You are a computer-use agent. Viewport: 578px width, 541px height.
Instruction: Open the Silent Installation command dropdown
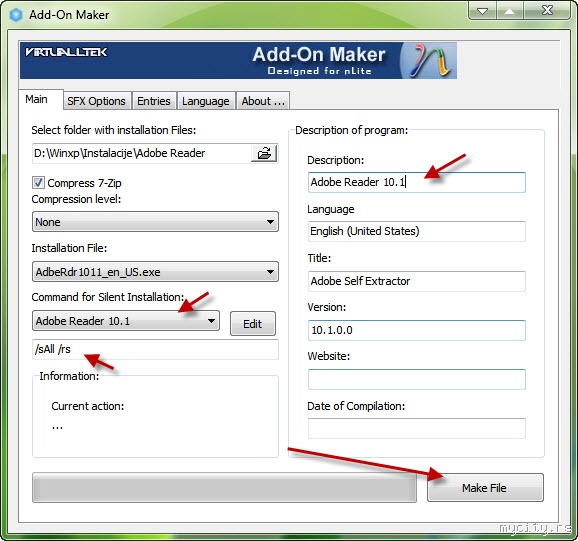click(x=126, y=321)
